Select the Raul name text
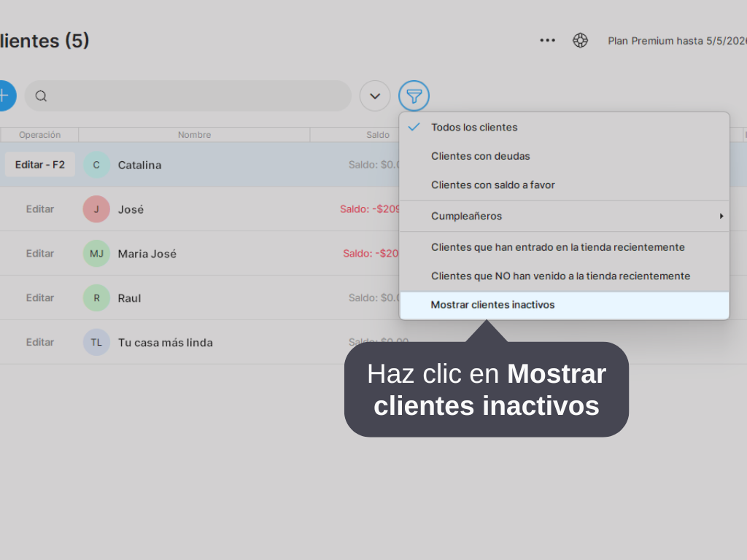The width and height of the screenshot is (747, 560). point(130,298)
